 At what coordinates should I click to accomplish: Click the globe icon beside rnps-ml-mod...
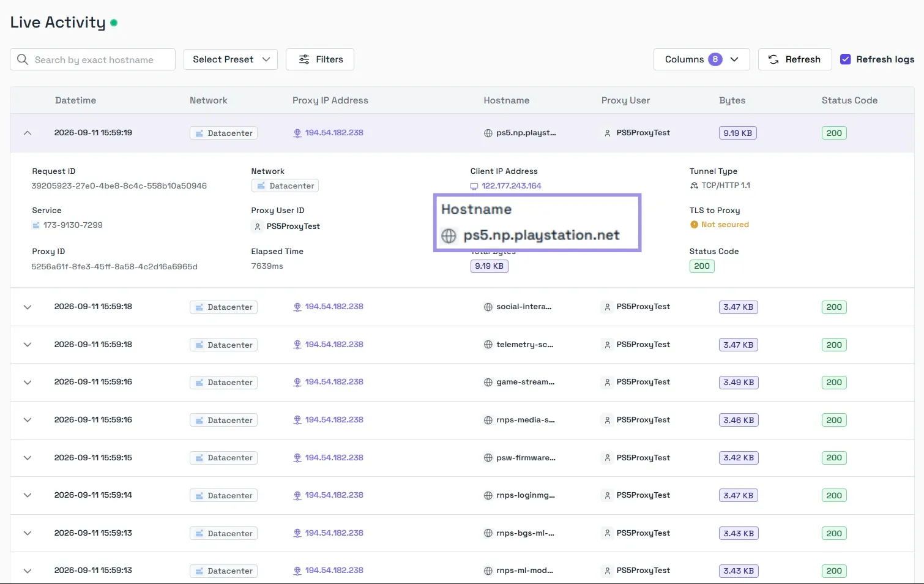click(488, 571)
